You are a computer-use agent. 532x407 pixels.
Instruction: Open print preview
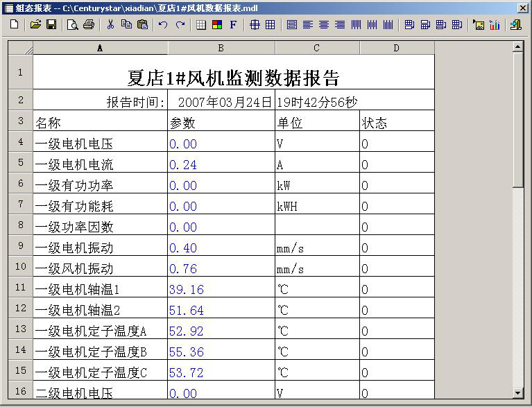73,25
